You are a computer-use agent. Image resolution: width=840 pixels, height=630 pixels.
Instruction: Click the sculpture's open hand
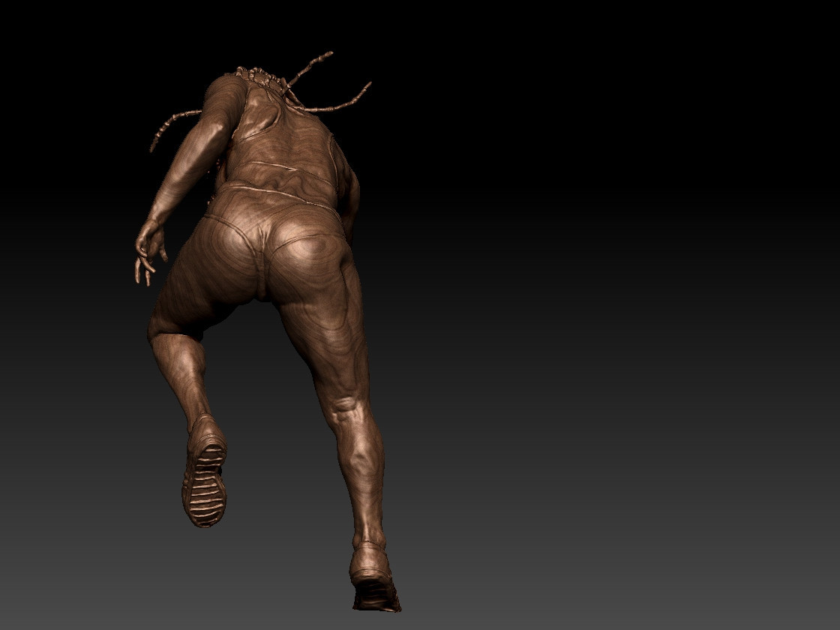point(149,252)
